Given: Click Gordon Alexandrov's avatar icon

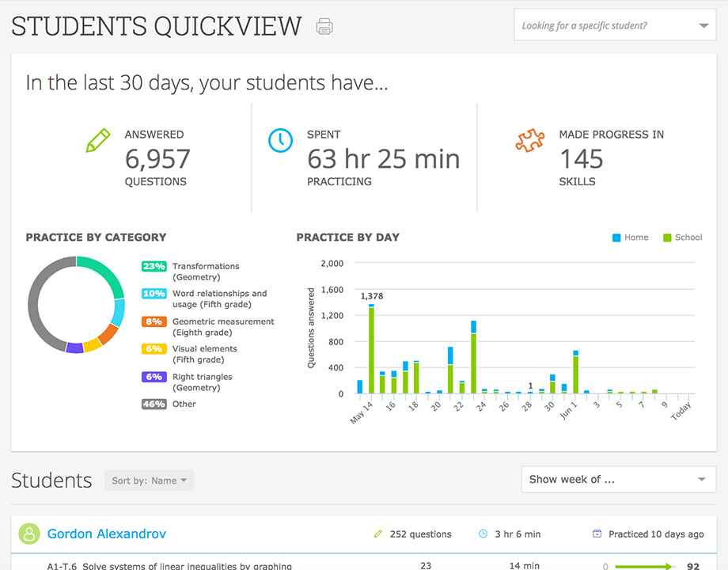Looking at the screenshot, I should (28, 534).
